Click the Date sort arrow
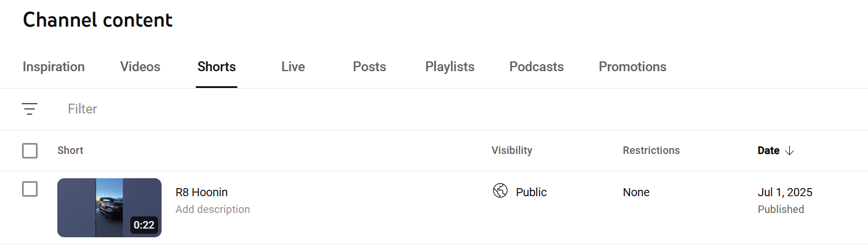868x250 pixels. [x=789, y=150]
